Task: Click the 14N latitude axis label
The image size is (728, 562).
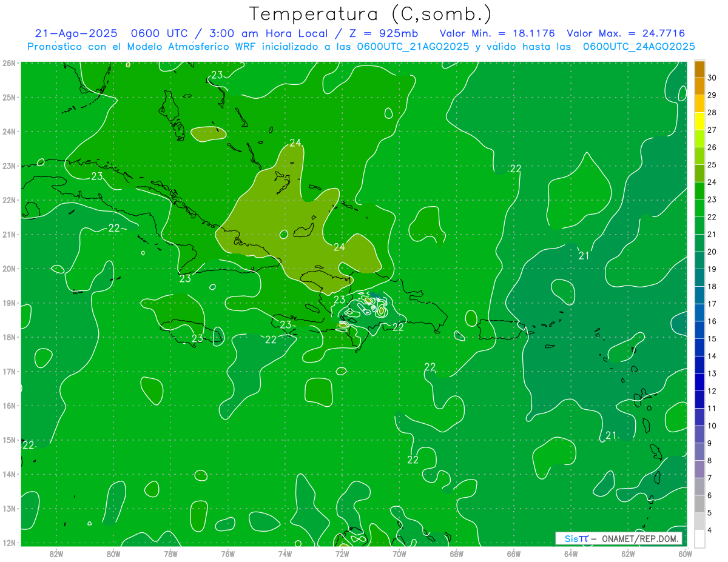Action: point(8,474)
